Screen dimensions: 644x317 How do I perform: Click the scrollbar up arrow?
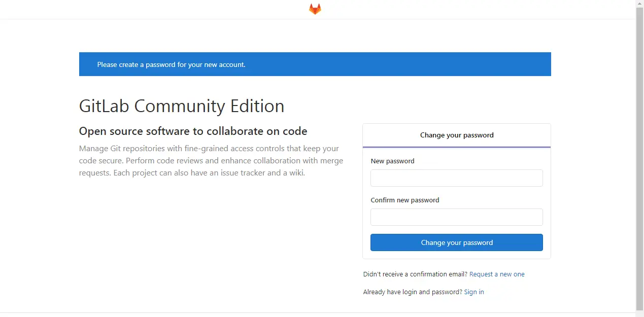point(639,3)
